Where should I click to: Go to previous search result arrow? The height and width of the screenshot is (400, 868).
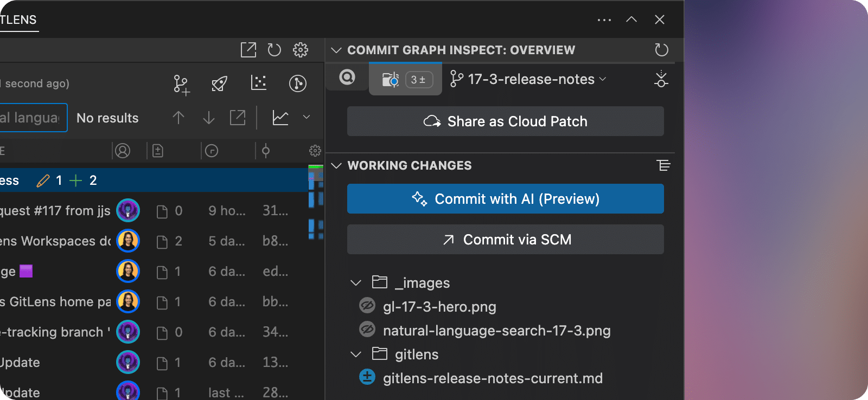point(178,118)
